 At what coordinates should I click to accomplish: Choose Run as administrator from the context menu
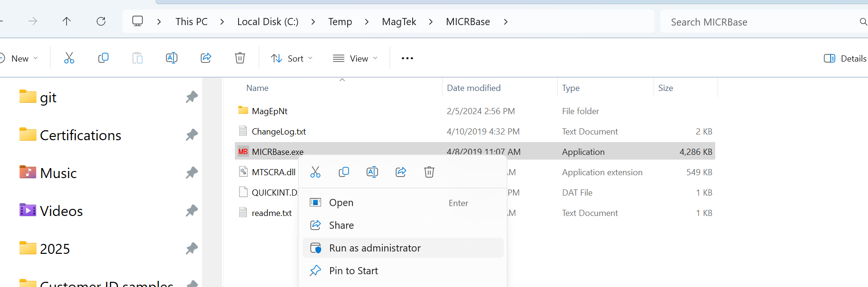tap(375, 248)
